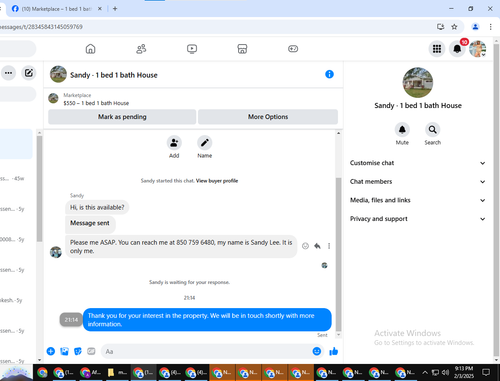Click the 'Hi, is this available?' message

pos(97,207)
